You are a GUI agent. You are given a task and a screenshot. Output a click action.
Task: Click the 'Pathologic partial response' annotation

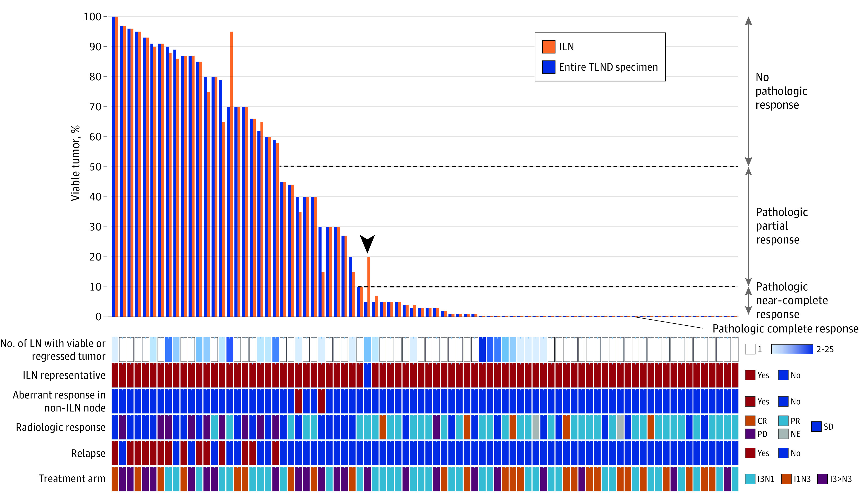782,226
